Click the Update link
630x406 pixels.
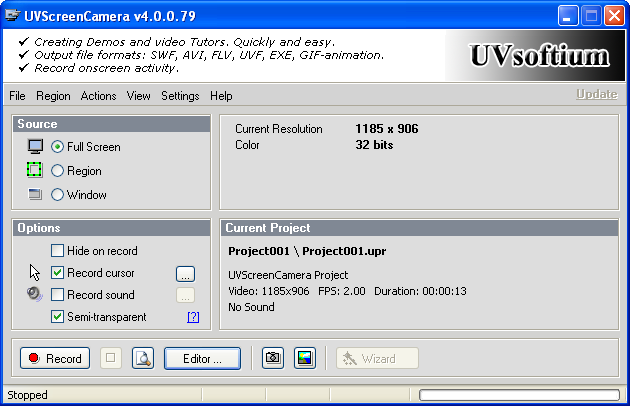pos(597,94)
